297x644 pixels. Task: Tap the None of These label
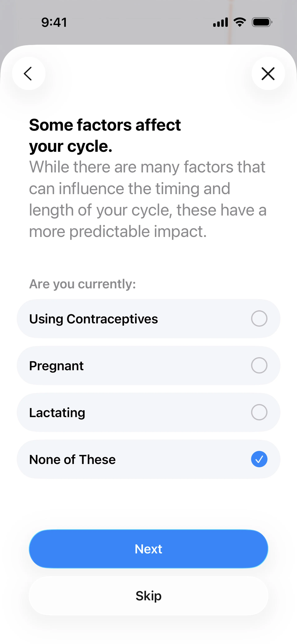pos(72,460)
